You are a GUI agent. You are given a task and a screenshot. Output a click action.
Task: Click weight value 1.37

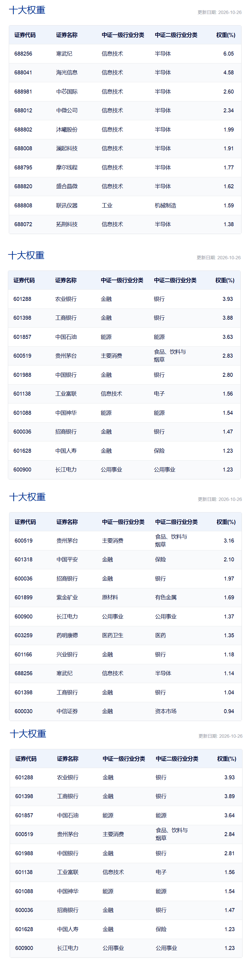(x=229, y=617)
